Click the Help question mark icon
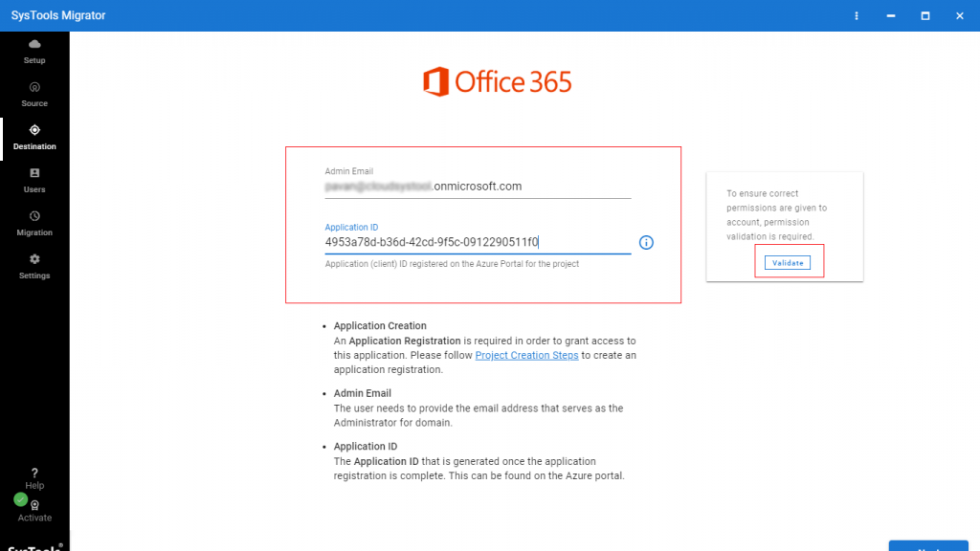 click(34, 473)
